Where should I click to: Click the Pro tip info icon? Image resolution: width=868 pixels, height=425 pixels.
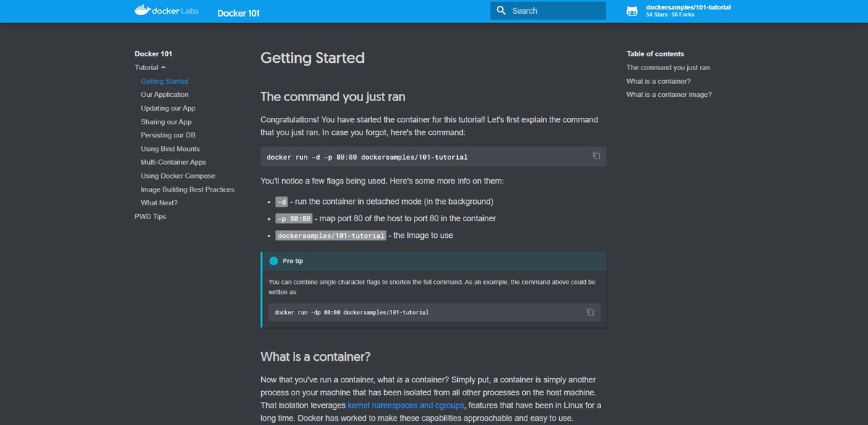click(273, 261)
